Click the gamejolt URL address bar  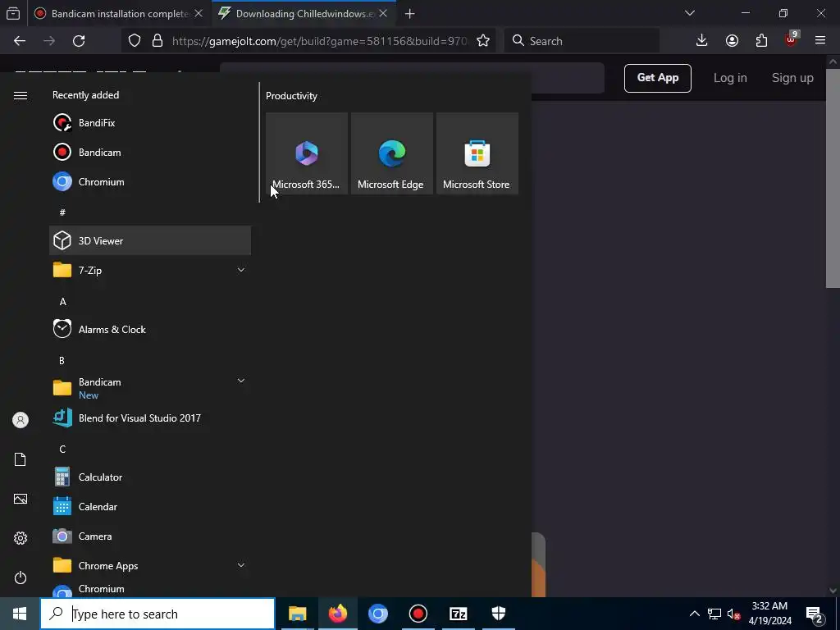(x=319, y=41)
